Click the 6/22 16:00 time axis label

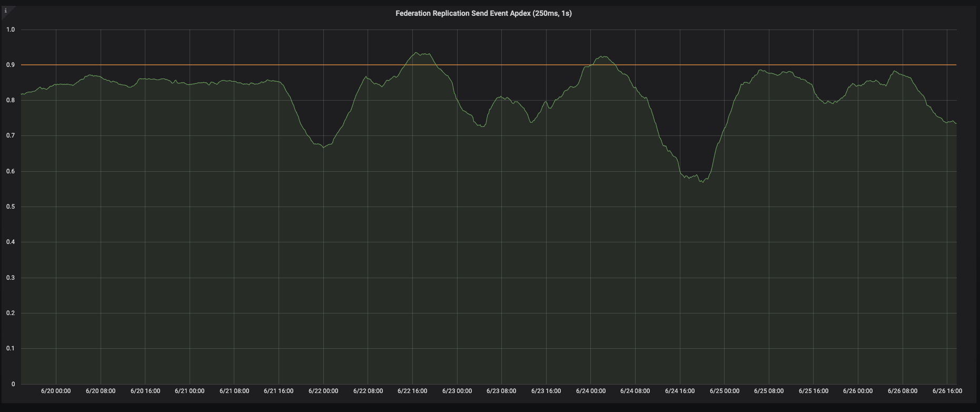[x=412, y=391]
